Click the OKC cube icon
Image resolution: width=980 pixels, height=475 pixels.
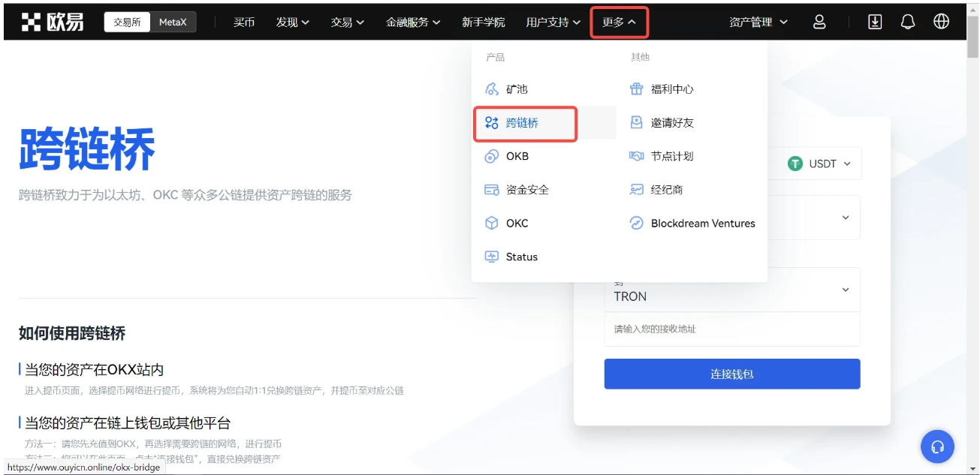492,224
